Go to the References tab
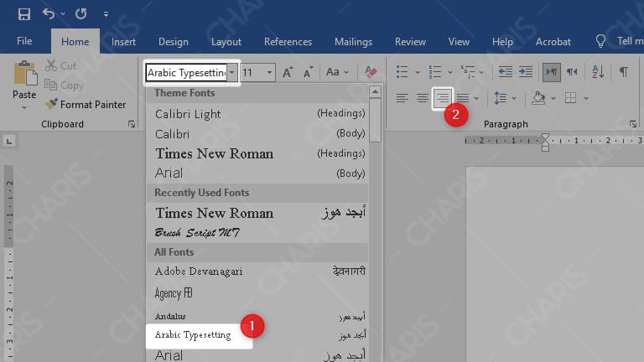 pyautogui.click(x=288, y=42)
